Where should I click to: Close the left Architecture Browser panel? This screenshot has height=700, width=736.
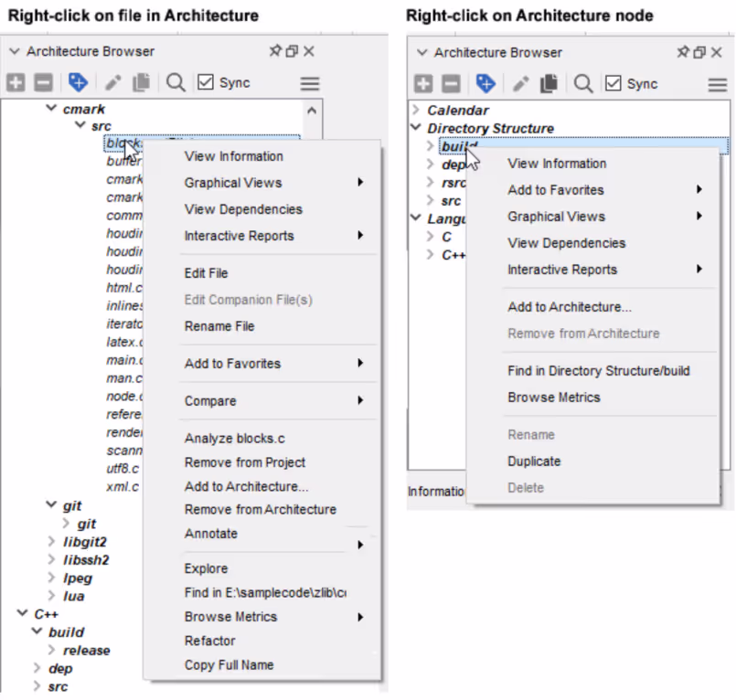tap(309, 50)
